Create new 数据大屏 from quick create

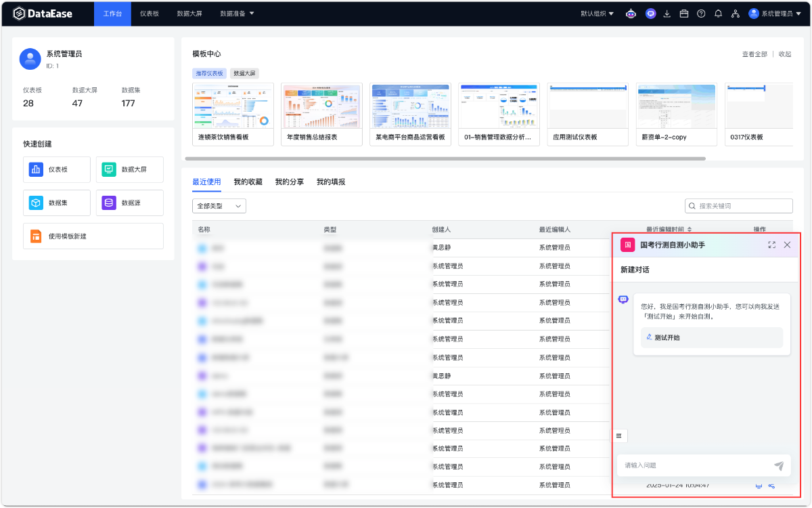[130, 169]
